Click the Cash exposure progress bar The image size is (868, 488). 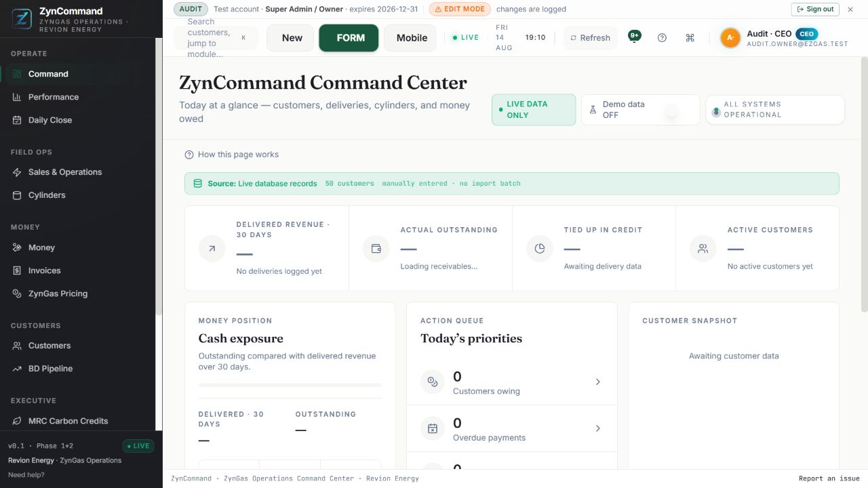pos(290,385)
